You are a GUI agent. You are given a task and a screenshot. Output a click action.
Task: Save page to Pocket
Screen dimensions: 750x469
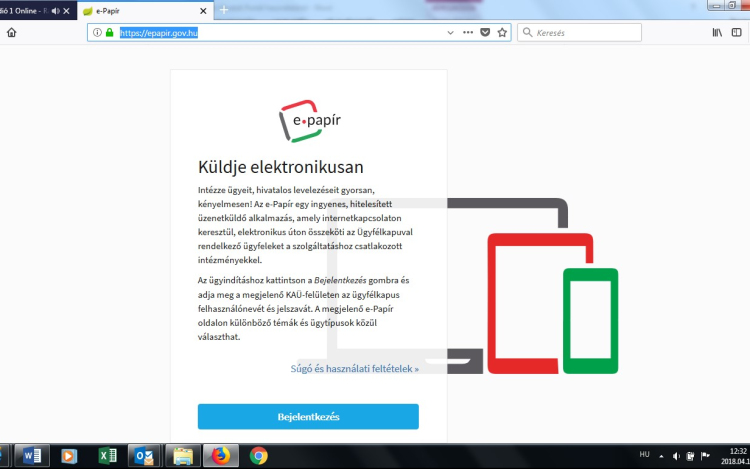click(485, 32)
